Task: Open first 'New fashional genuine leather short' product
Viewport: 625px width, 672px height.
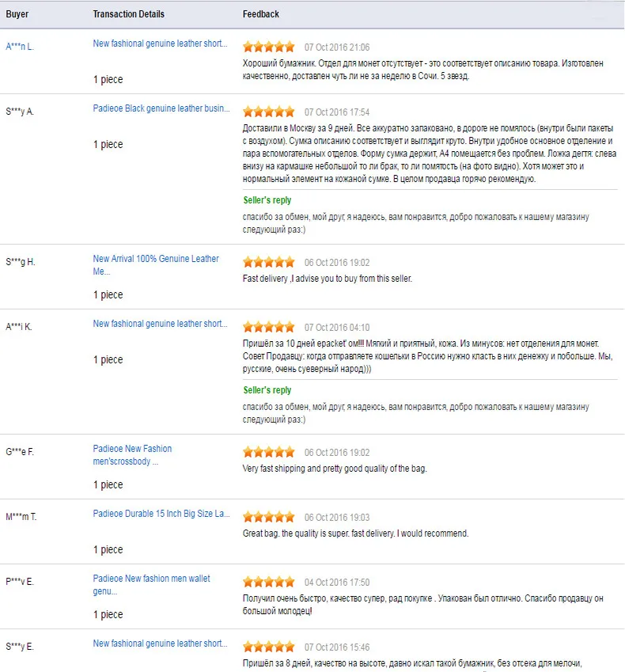Action: [x=161, y=44]
